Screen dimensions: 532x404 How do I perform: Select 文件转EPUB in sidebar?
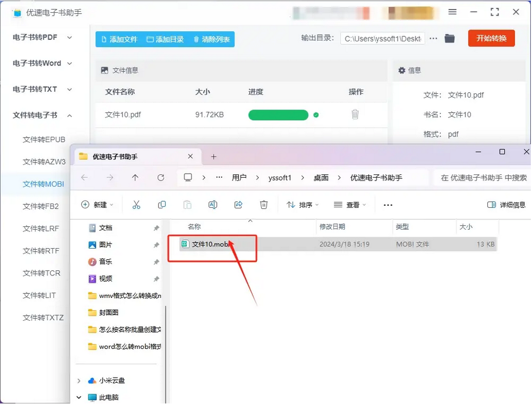(44, 139)
